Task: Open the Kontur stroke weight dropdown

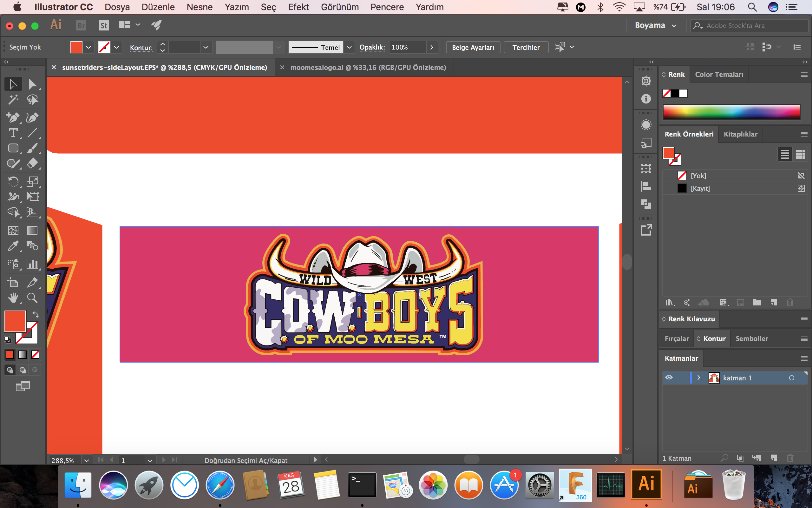Action: [x=206, y=47]
